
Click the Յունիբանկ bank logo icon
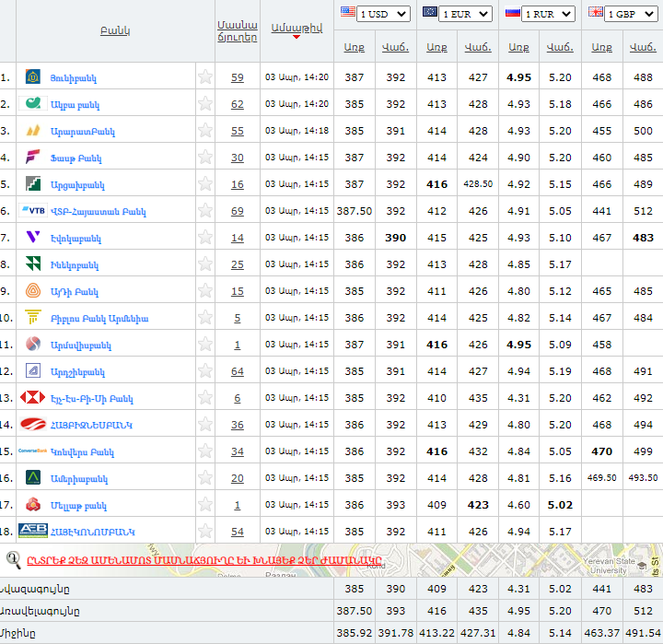[33, 76]
